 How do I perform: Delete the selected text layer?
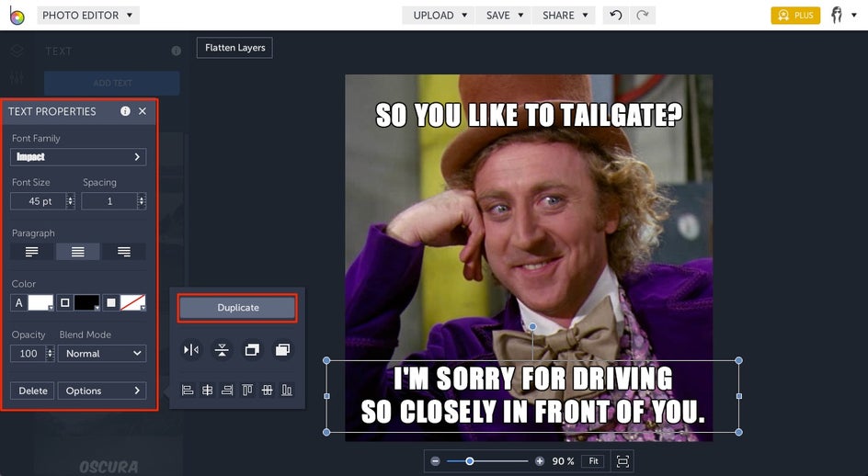pyautogui.click(x=33, y=391)
